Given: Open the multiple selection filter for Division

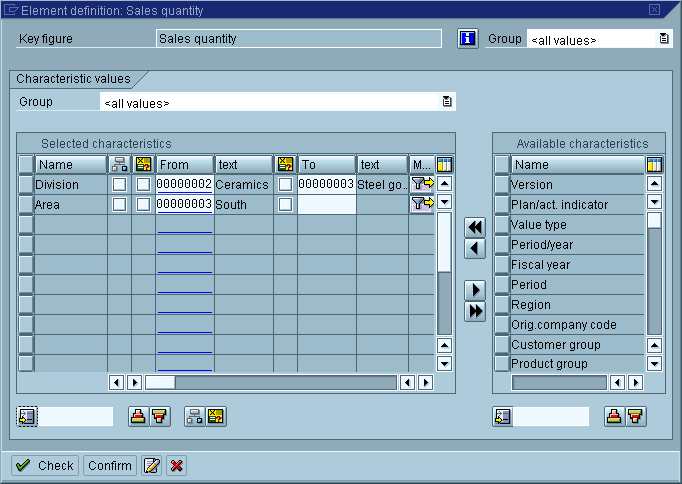Looking at the screenshot, I should [422, 184].
